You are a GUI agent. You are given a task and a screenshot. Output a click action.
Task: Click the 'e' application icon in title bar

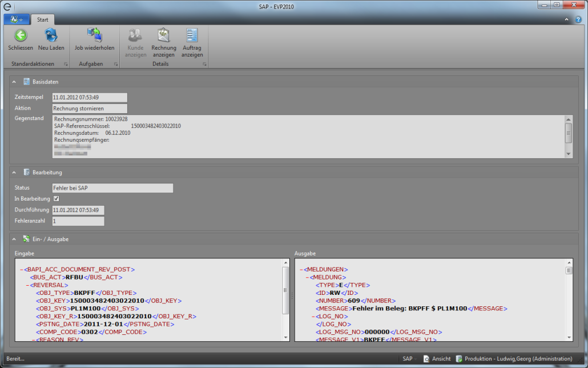click(7, 6)
